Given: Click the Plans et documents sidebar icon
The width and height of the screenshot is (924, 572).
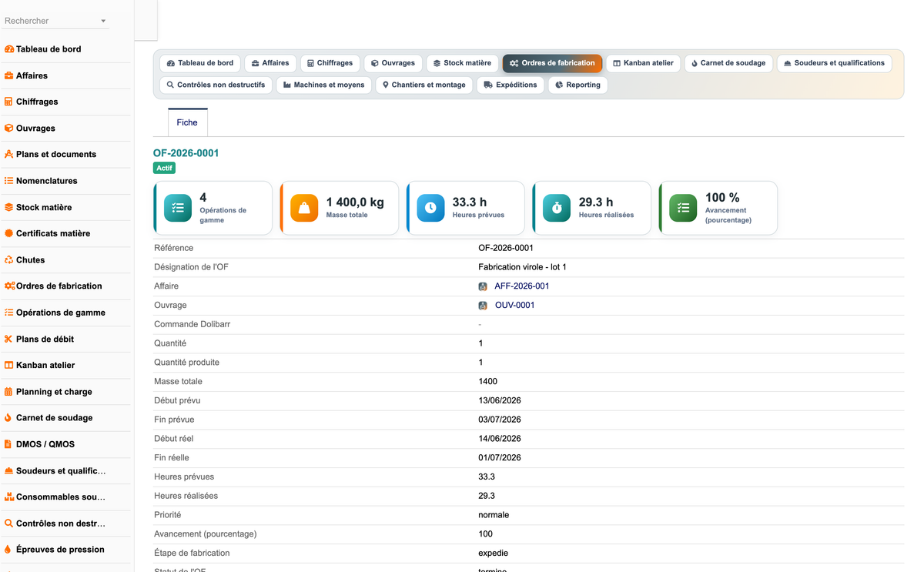Looking at the screenshot, I should click(x=9, y=154).
